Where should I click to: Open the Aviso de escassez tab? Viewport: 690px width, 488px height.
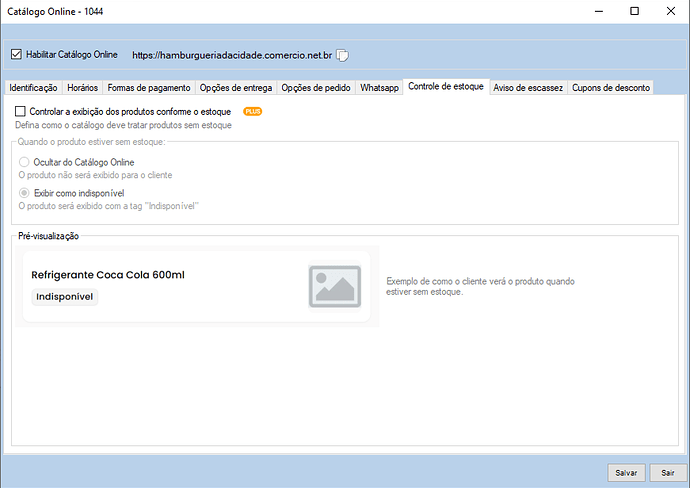pos(528,88)
